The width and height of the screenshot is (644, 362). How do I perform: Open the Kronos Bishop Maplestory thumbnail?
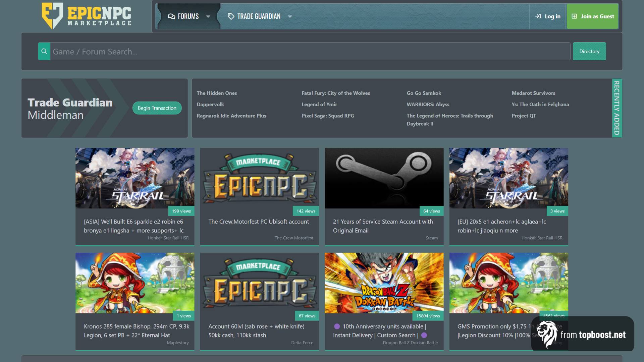coord(135,283)
